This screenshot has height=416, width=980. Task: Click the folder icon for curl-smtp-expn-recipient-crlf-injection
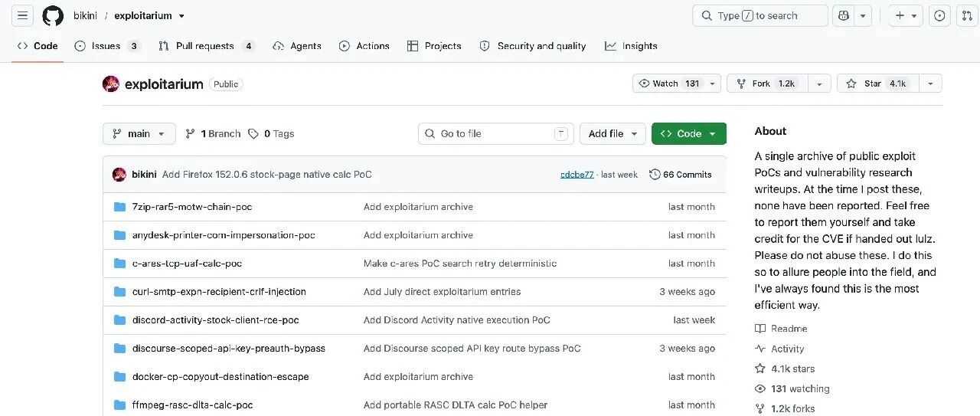point(119,292)
